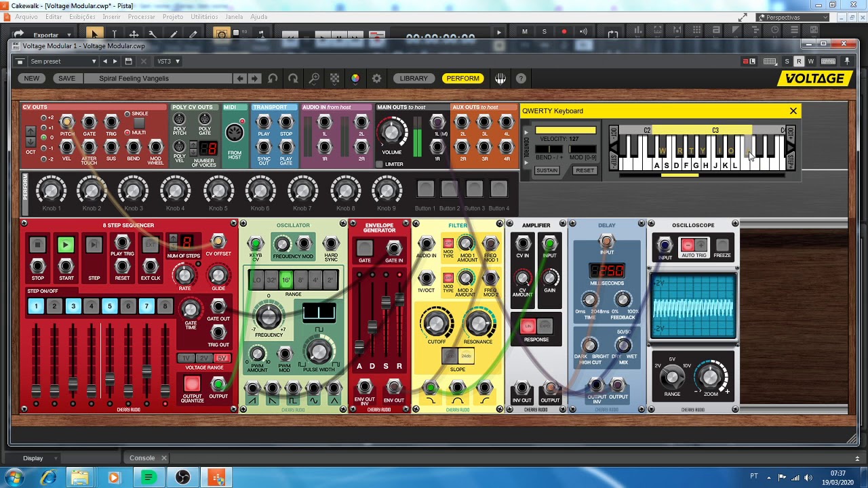This screenshot has height=488, width=868.
Task: Click the QWERTY keyboard velocity bar
Action: coord(565,130)
